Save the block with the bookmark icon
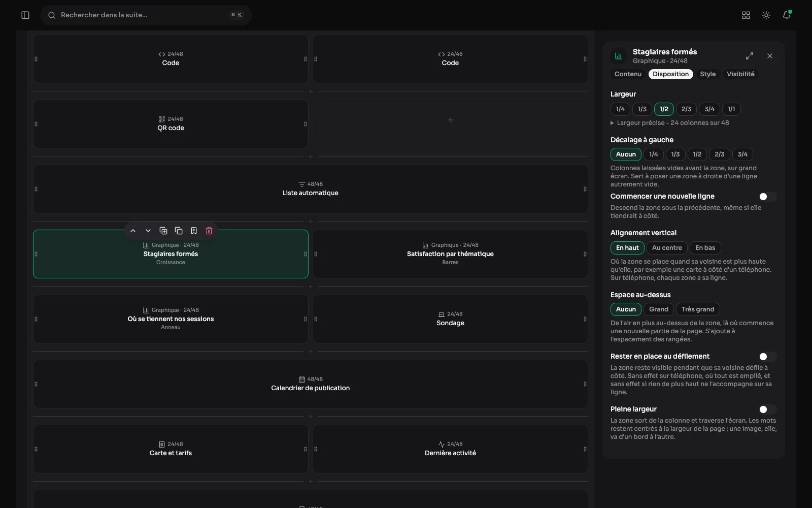Image resolution: width=812 pixels, height=508 pixels. (194, 231)
